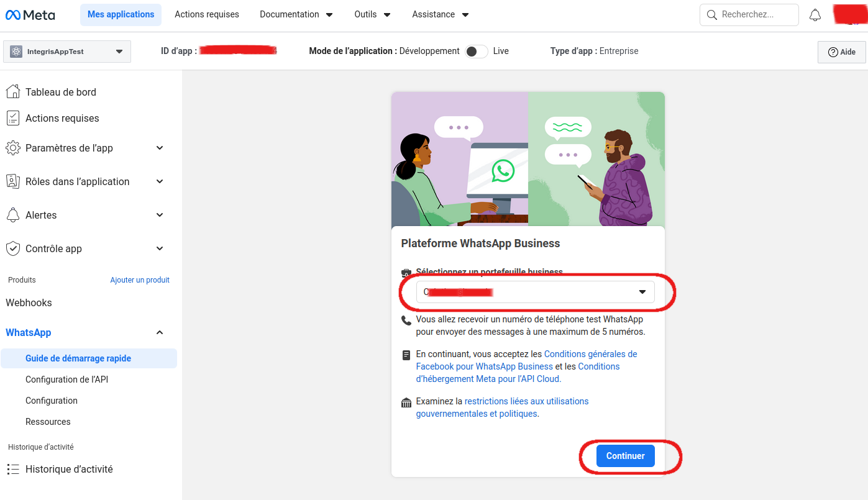
Task: Click the Aide help button
Action: [x=842, y=52]
